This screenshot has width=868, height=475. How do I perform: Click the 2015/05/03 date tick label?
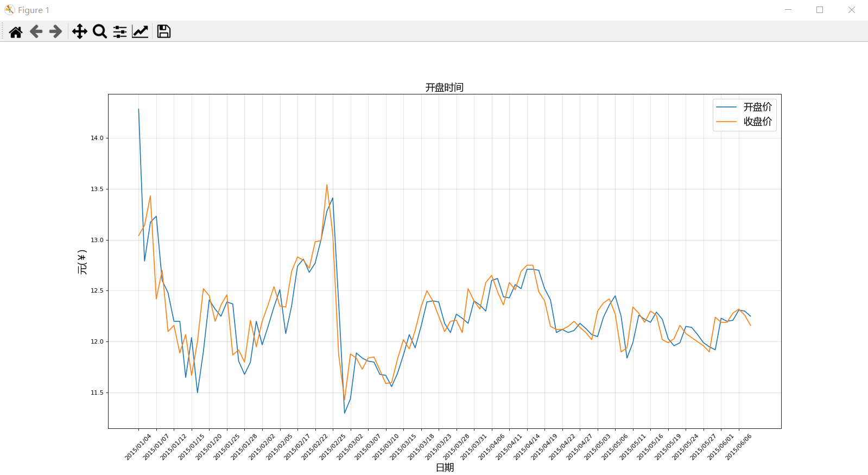[597, 447]
